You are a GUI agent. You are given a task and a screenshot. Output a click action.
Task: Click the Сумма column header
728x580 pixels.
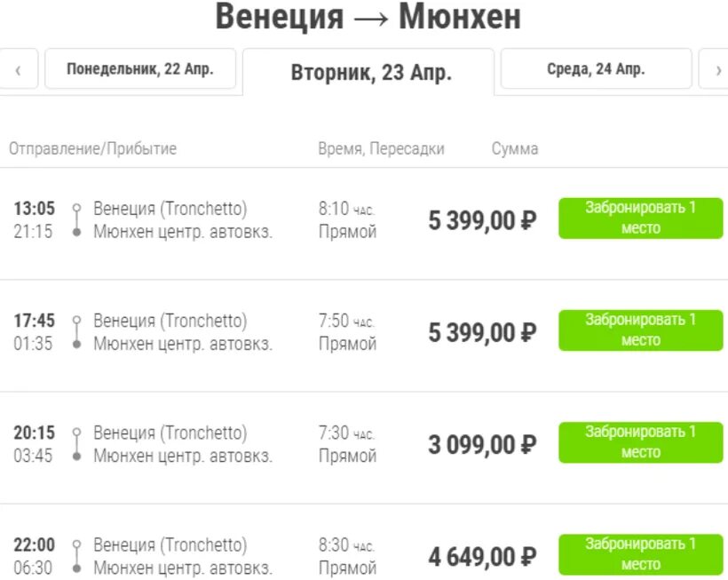[x=515, y=148]
